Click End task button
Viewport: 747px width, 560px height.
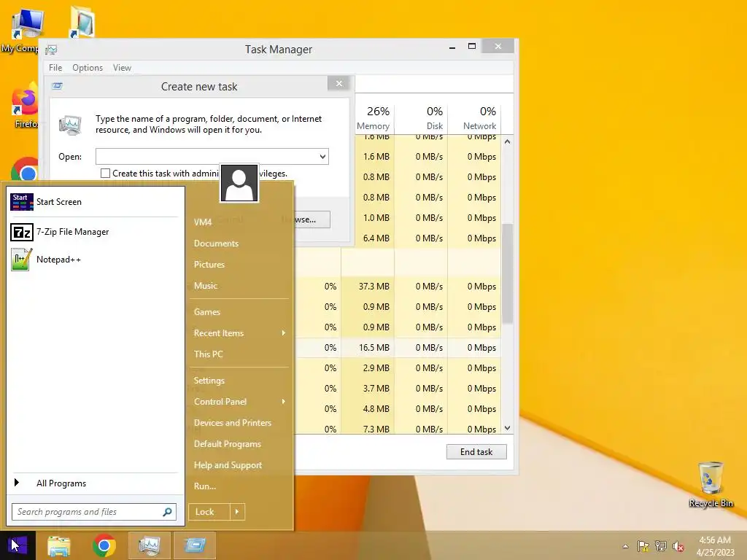(476, 452)
